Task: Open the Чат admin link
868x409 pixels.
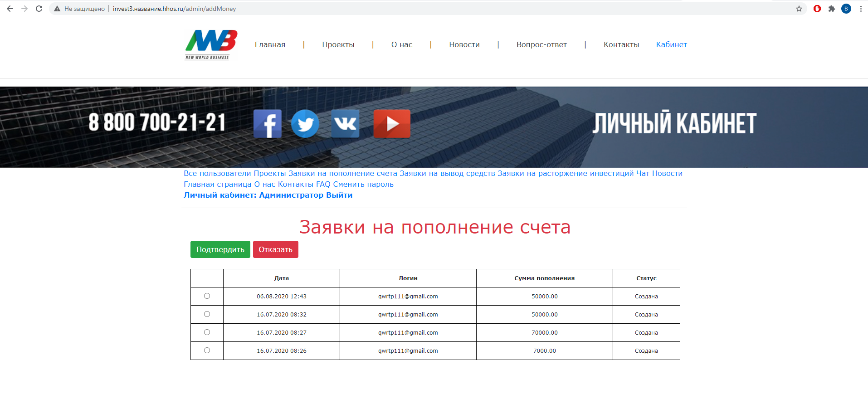Action: coord(643,173)
